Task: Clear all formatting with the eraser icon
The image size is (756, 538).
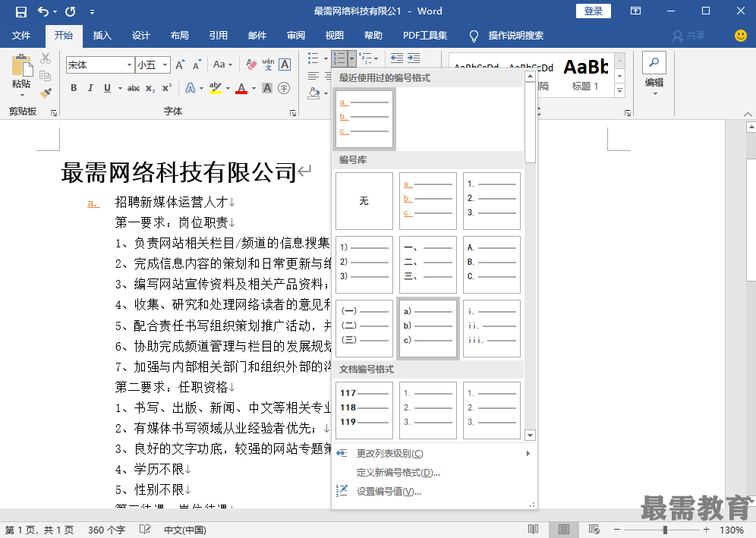Action: [251, 64]
